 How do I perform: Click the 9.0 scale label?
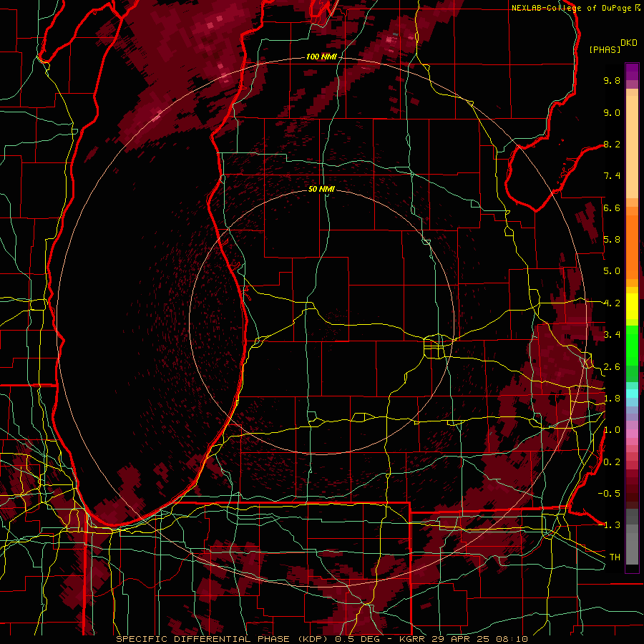(612, 112)
